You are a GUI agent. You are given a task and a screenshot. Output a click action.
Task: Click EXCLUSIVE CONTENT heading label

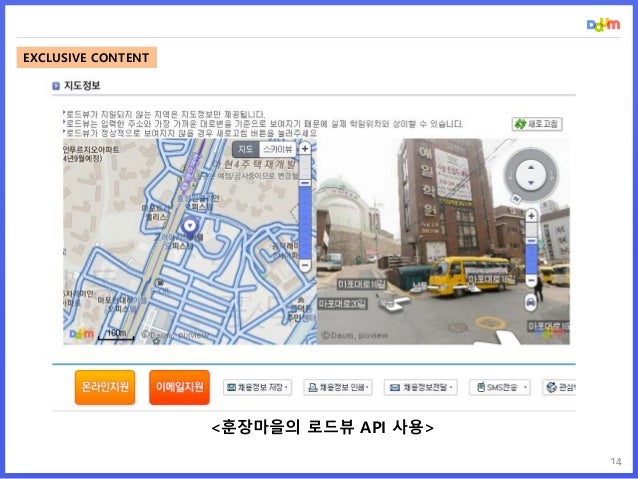tap(86, 58)
